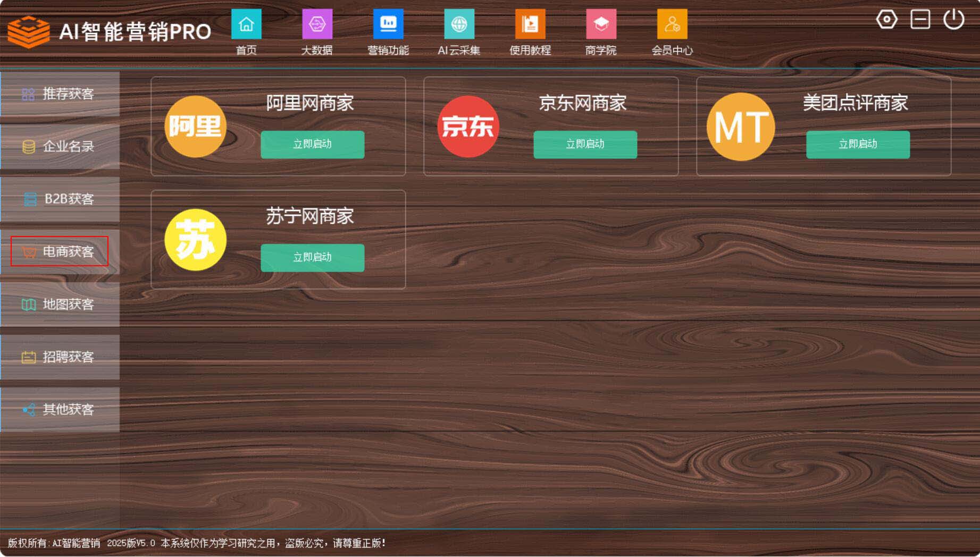Open the 使用教程 tutorial icon
980x557 pixels.
[530, 24]
